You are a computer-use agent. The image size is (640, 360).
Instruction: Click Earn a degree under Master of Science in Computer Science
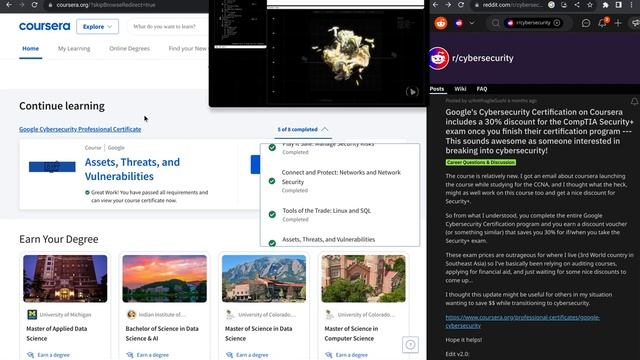346,355
